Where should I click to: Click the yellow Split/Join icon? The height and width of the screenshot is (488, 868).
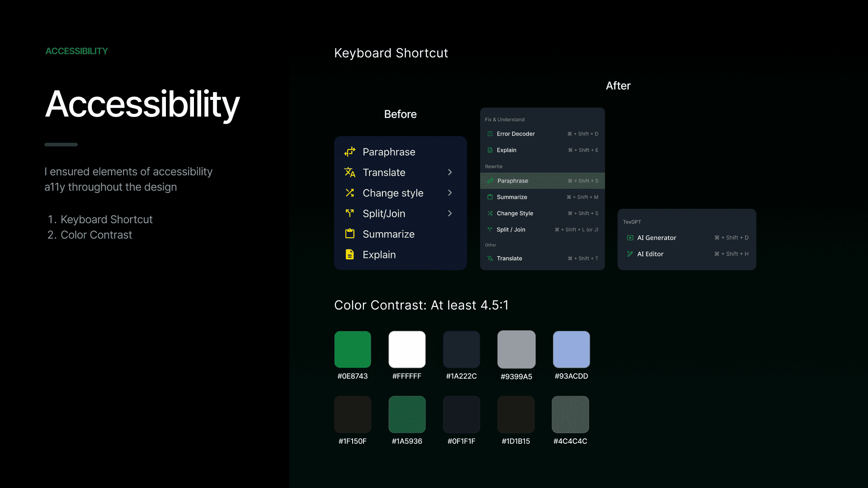(x=349, y=213)
